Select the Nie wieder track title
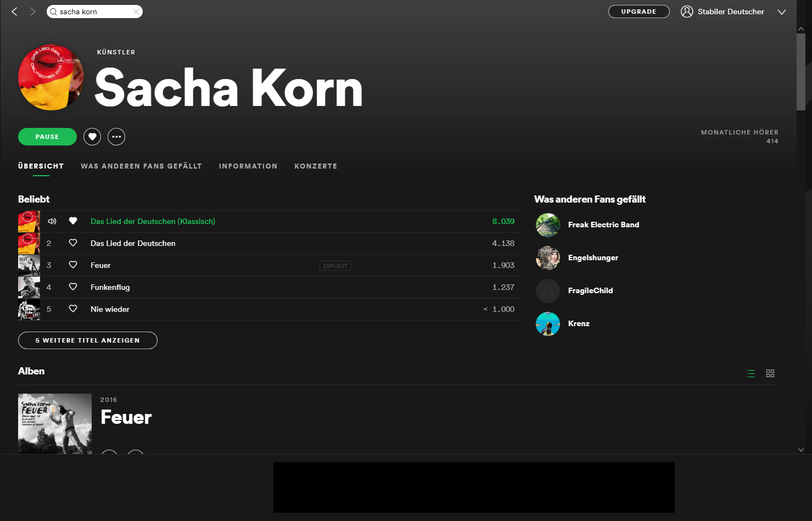Image resolution: width=812 pixels, height=521 pixels. point(110,309)
